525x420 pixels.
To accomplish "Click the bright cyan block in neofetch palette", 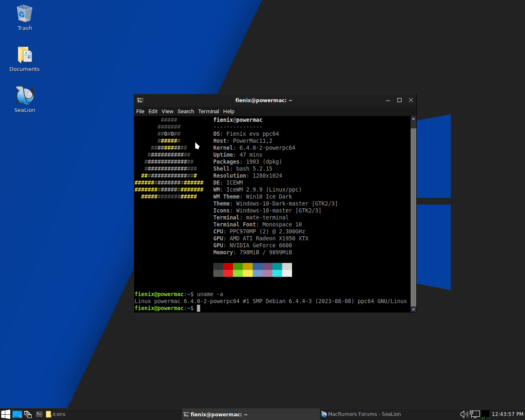I will [277, 273].
